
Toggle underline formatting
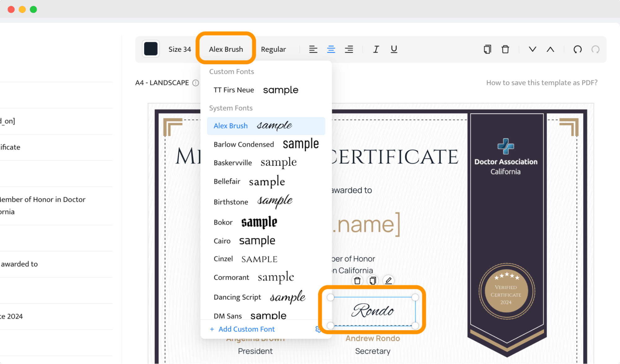click(x=394, y=49)
